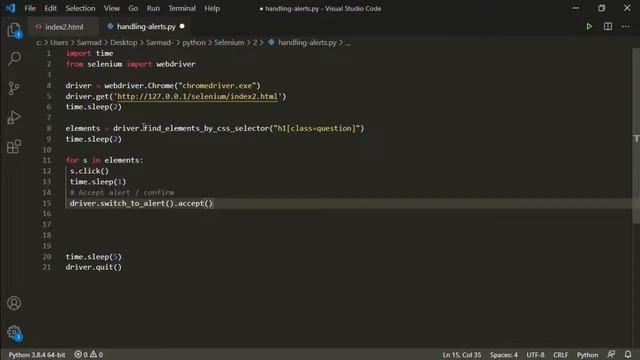This screenshot has height=360, width=640.
Task: Open the Terminal menu
Action: coord(182,8)
